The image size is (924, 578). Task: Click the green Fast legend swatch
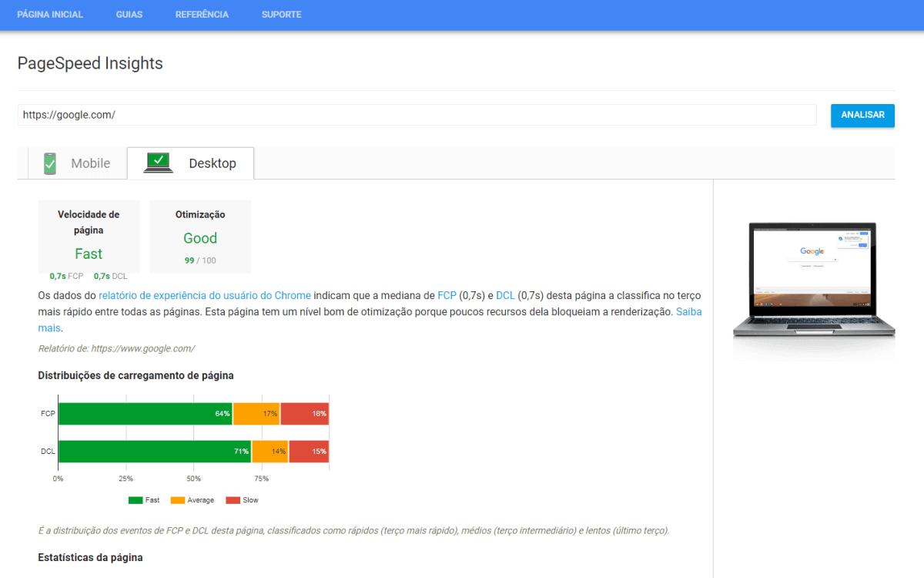pyautogui.click(x=136, y=500)
